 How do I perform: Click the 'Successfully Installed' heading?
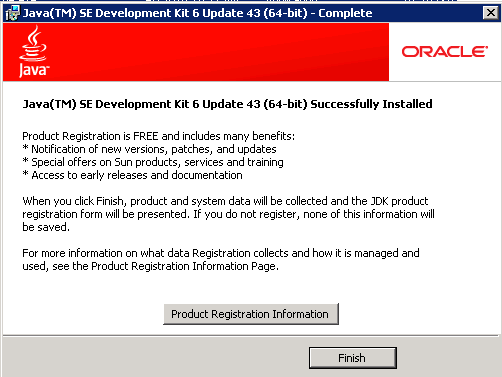click(227, 104)
